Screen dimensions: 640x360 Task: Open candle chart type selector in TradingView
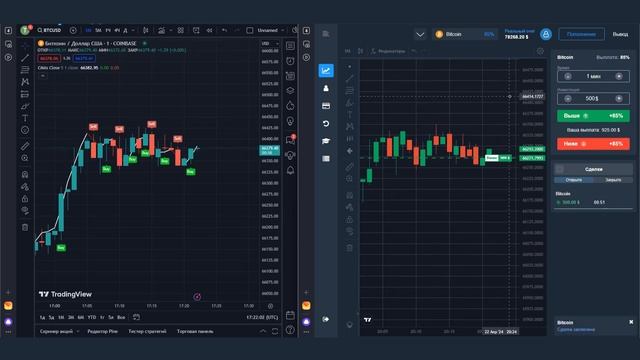click(146, 30)
